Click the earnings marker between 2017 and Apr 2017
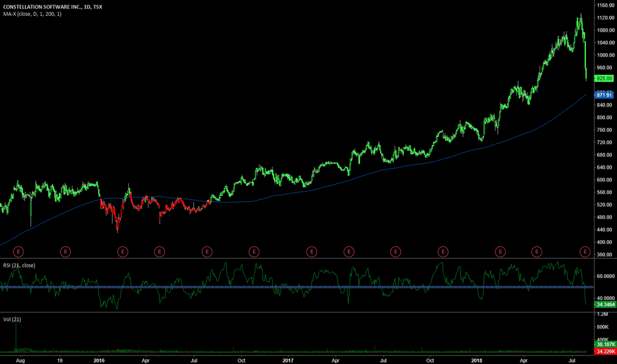Viewport: 617px width, 364px height. tap(312, 251)
